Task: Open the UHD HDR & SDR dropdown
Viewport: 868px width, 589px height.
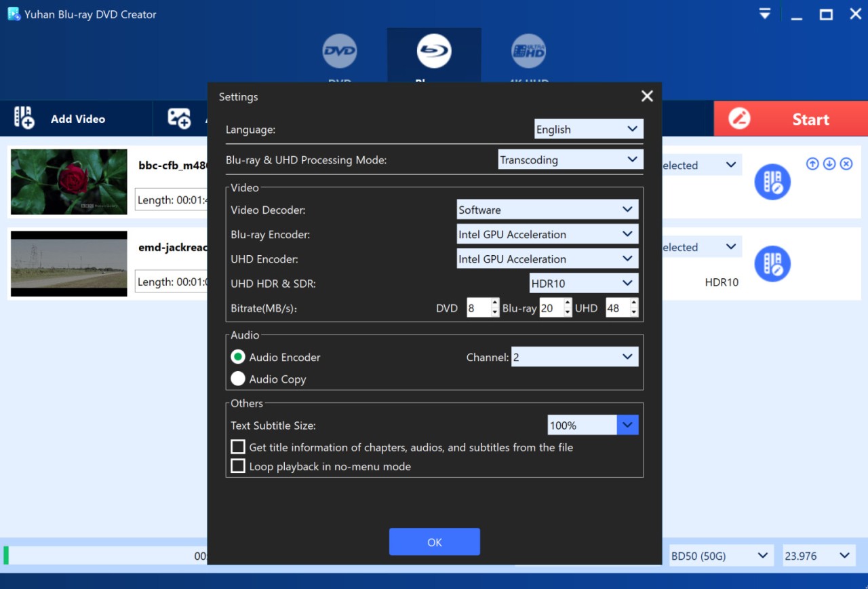Action: click(x=583, y=283)
